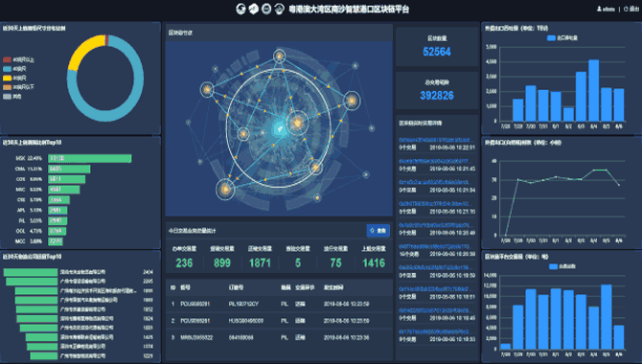Viewport: 642px width, 364px height.
Task: Toggle the blue legend of the export container bar chart
Action: pyautogui.click(x=562, y=38)
